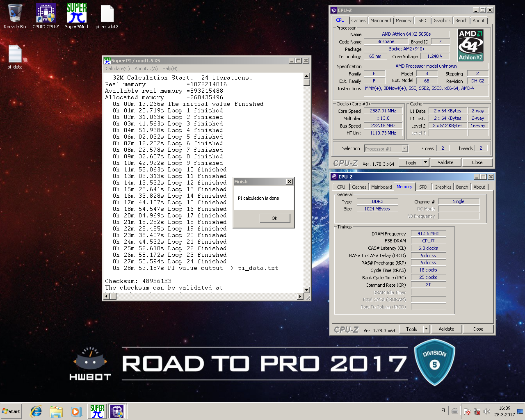
Task: Open Graphics tab in lower CPU-Z window
Action: pyautogui.click(x=443, y=187)
